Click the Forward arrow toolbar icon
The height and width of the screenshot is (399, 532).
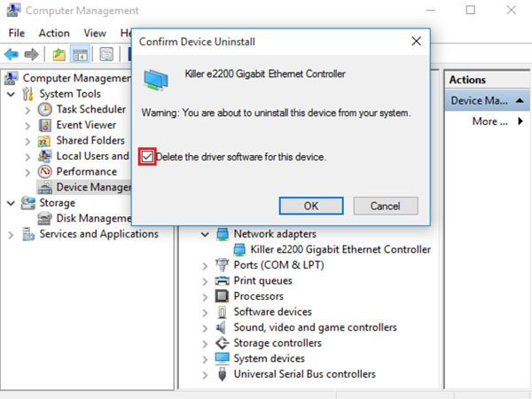click(x=32, y=54)
